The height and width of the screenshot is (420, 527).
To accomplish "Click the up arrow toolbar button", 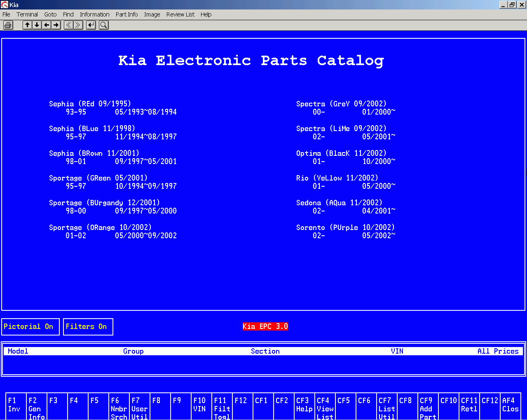I will [27, 25].
